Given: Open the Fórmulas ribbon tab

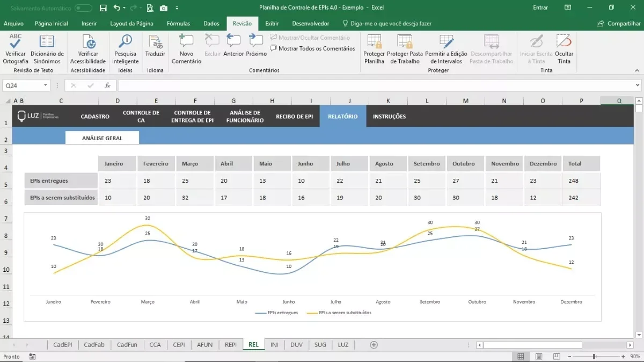Looking at the screenshot, I should tap(178, 24).
